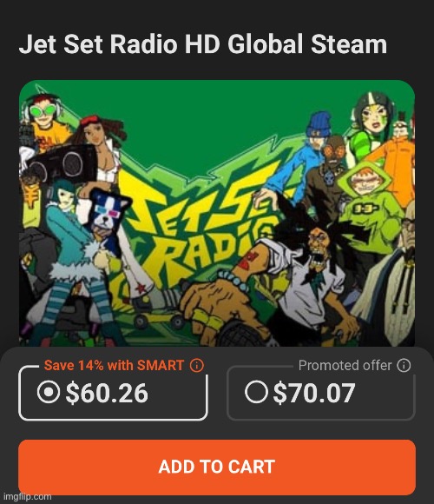The height and width of the screenshot is (504, 434).
Task: Click the black boombox in the cover art
Action: pos(64,163)
